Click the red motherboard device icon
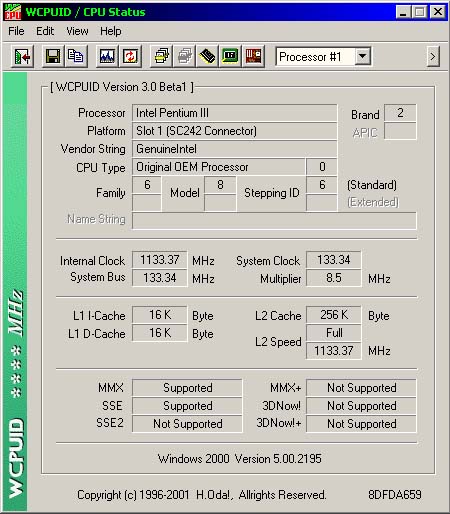 (x=253, y=56)
